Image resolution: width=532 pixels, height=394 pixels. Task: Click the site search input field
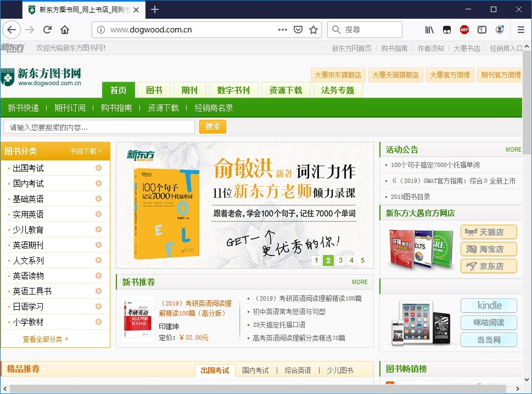point(99,127)
